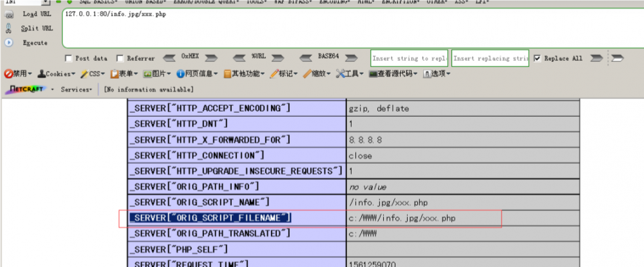The width and height of the screenshot is (644, 267).
Task: Click the %URL encode right arrow
Action: (278, 58)
